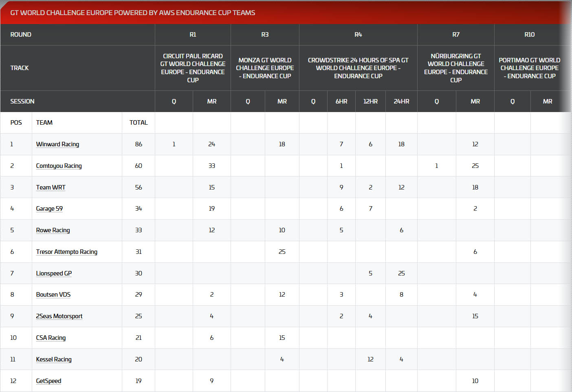Viewport: 572px width, 392px height.
Task: Click Kessel Racing's 24HR score 4
Action: 401,359
